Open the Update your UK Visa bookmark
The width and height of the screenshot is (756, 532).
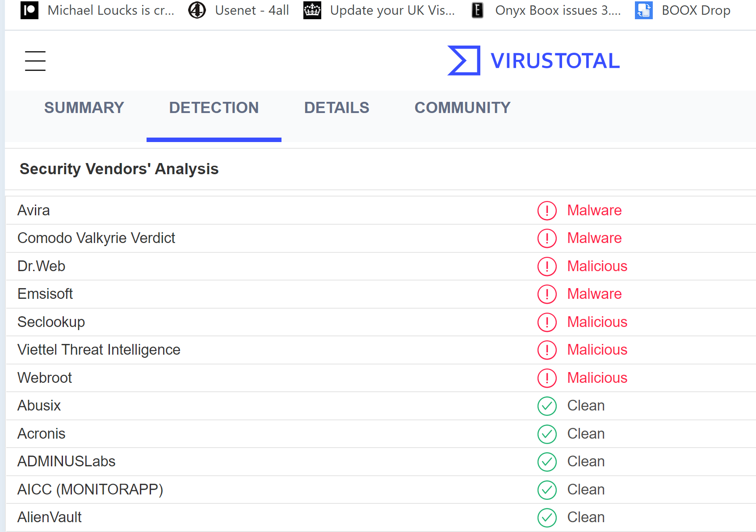pos(392,10)
